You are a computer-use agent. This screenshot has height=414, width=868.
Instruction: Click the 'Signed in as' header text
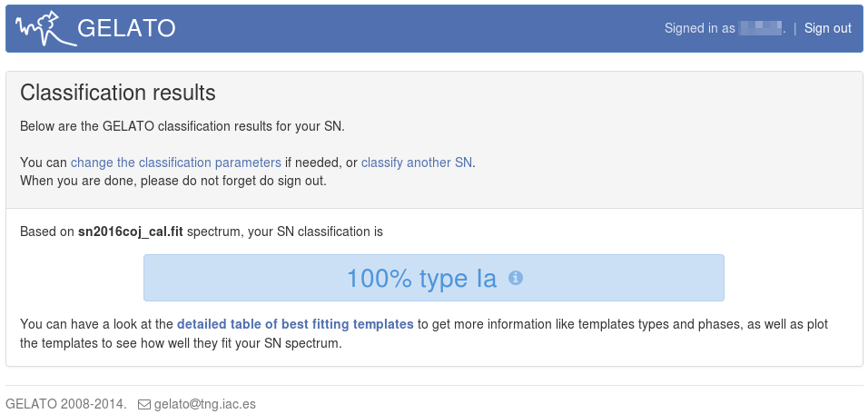(699, 28)
